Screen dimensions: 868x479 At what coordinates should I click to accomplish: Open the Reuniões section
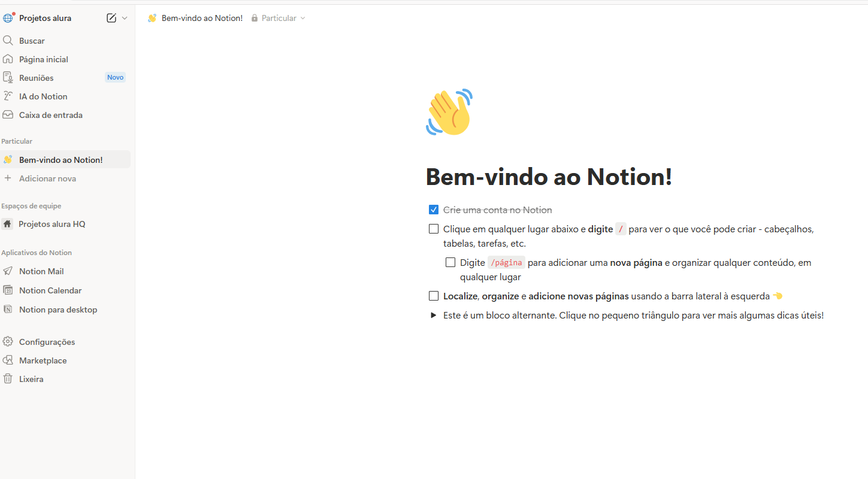coord(36,77)
